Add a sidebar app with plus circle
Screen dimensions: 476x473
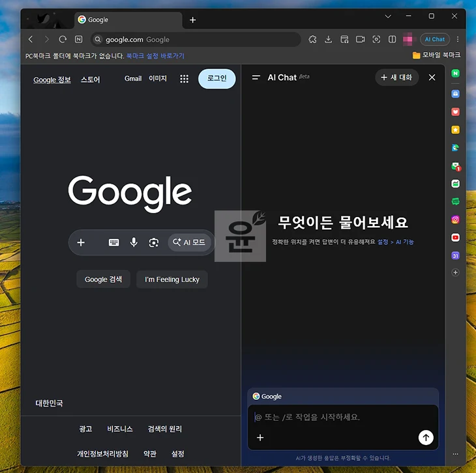coord(455,272)
